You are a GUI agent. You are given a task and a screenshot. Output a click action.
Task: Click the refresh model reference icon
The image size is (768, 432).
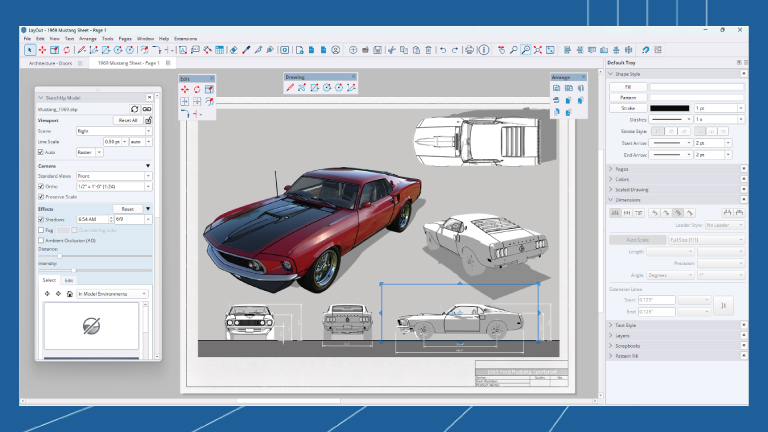pos(135,108)
